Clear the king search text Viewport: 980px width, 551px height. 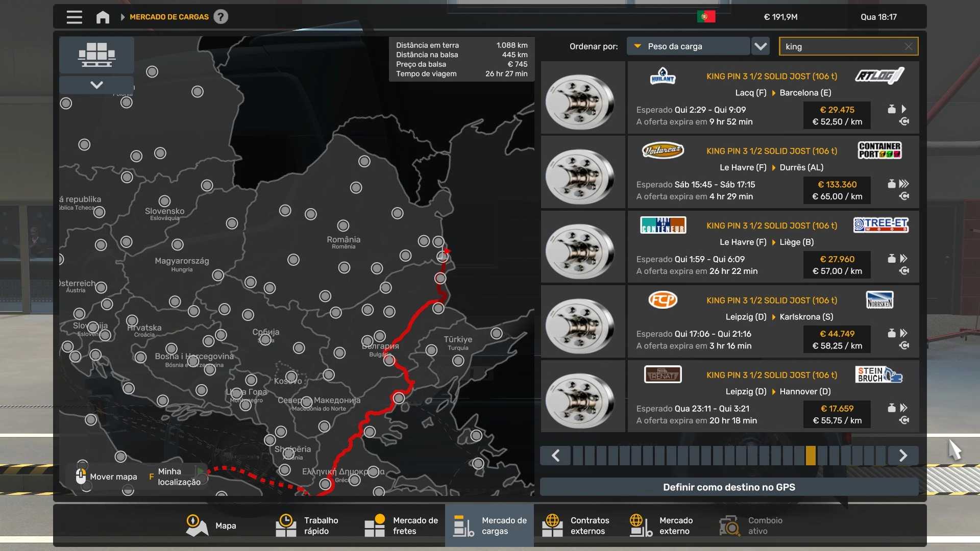pos(909,46)
